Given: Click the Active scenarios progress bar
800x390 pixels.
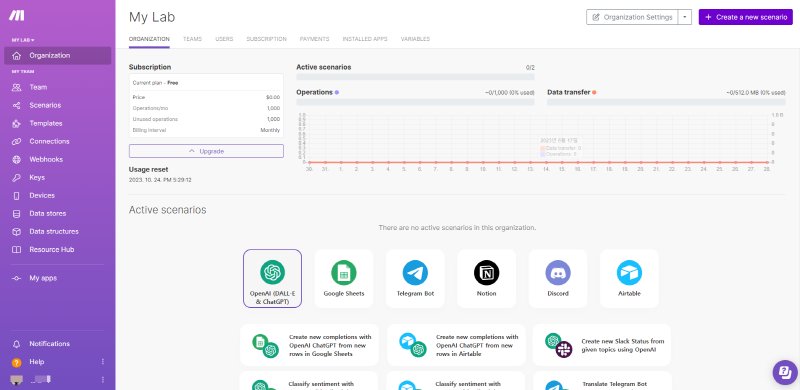Looking at the screenshot, I should coord(415,77).
